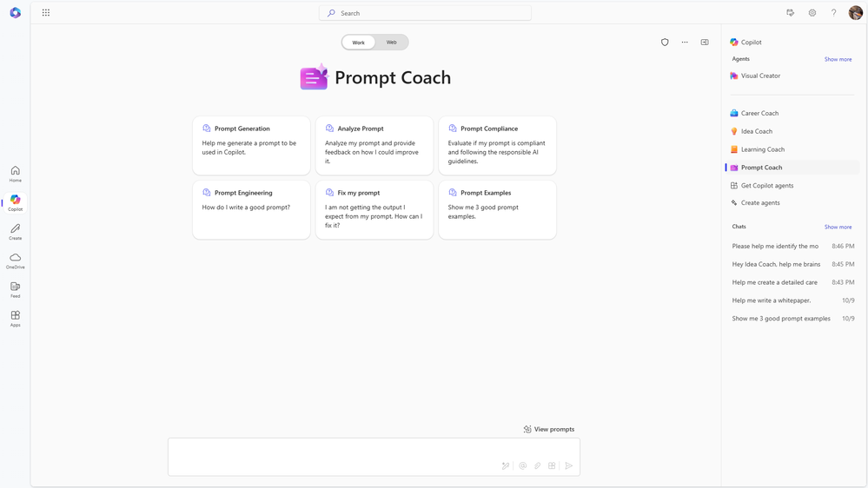868x488 pixels.
Task: Click the rewrite prompt pen icon
Action: 506,466
